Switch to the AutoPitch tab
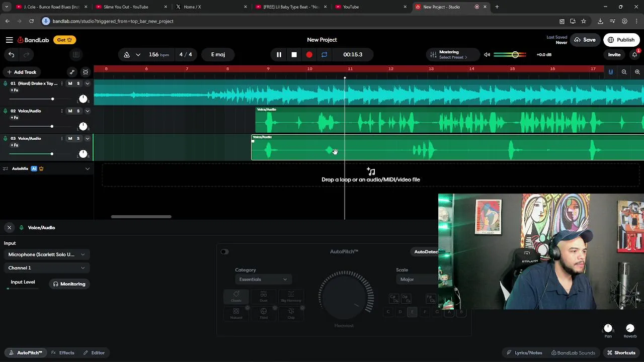This screenshot has height=362, width=644. (x=26, y=353)
